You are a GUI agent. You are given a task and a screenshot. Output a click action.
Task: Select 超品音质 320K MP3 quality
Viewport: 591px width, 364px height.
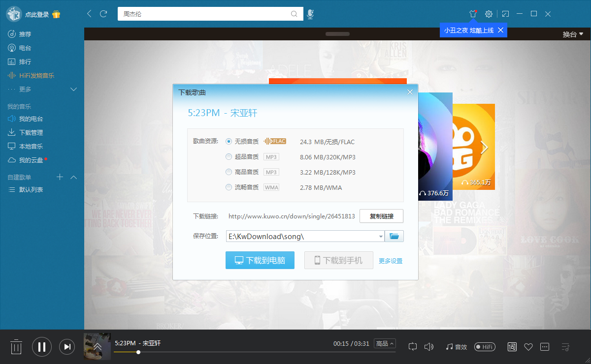[x=229, y=157]
